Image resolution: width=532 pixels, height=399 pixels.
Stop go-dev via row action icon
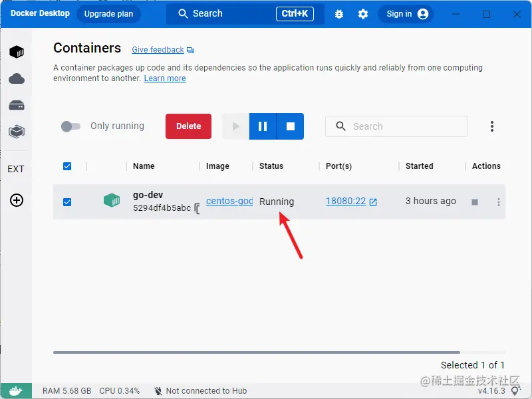tap(475, 202)
